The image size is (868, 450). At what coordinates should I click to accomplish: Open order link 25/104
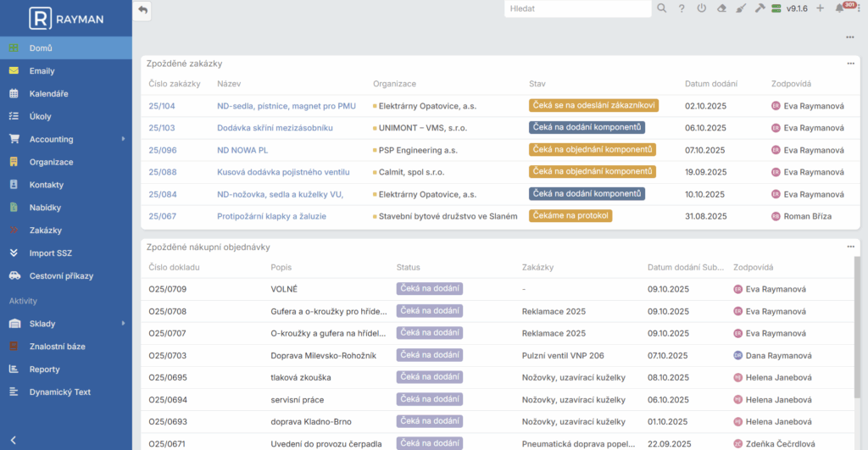tap(162, 106)
